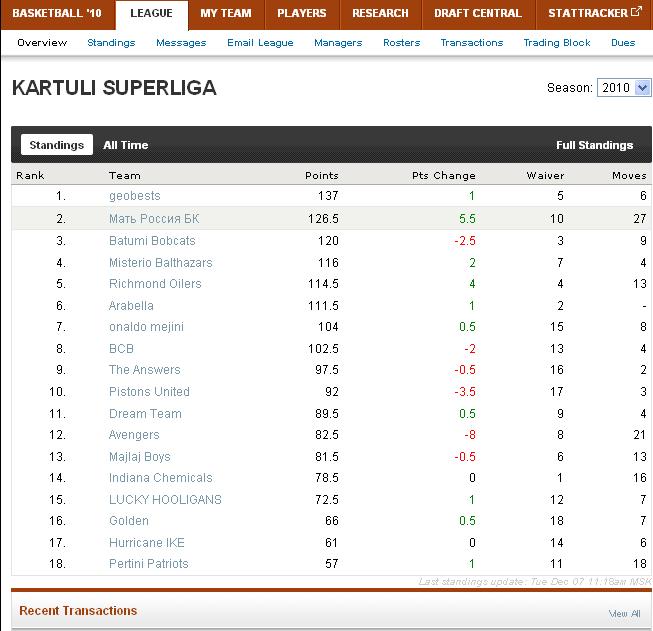Viewport: 653px width, 631px height.
Task: Open team Мать Россия БК
Action: point(154,219)
